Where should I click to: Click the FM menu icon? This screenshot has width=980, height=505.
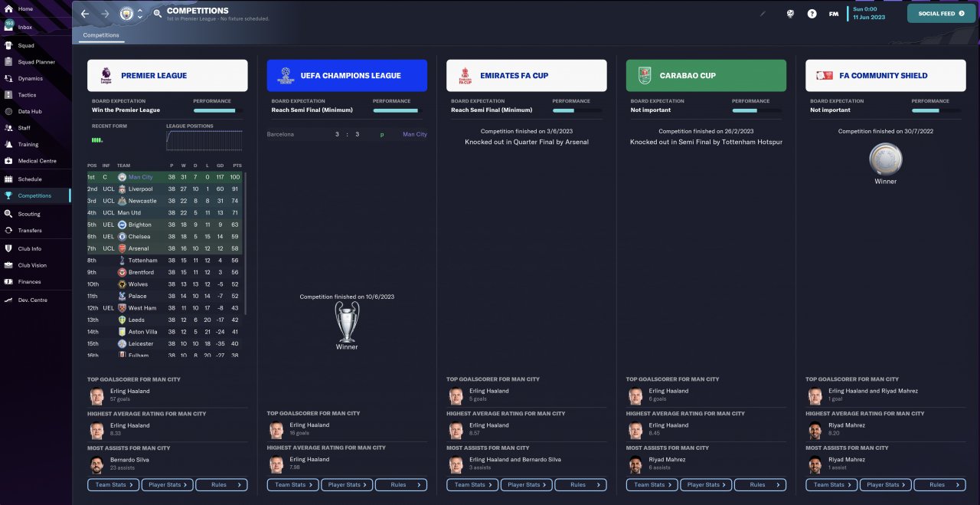(834, 14)
